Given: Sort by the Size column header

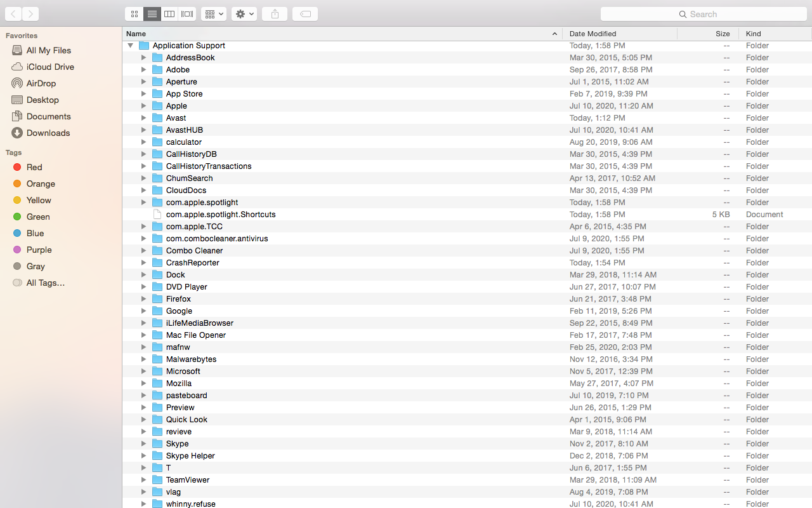Looking at the screenshot, I should coord(708,34).
